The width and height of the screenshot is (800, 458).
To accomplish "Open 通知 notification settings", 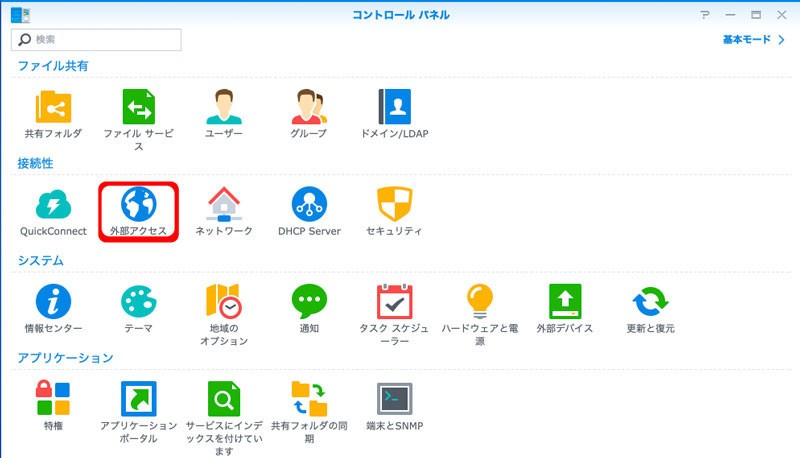I will click(309, 301).
